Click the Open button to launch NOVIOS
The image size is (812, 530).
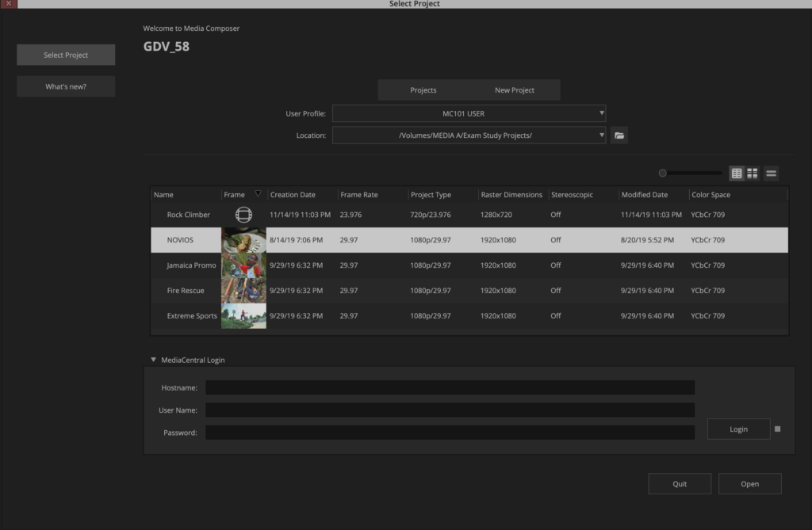[749, 483]
